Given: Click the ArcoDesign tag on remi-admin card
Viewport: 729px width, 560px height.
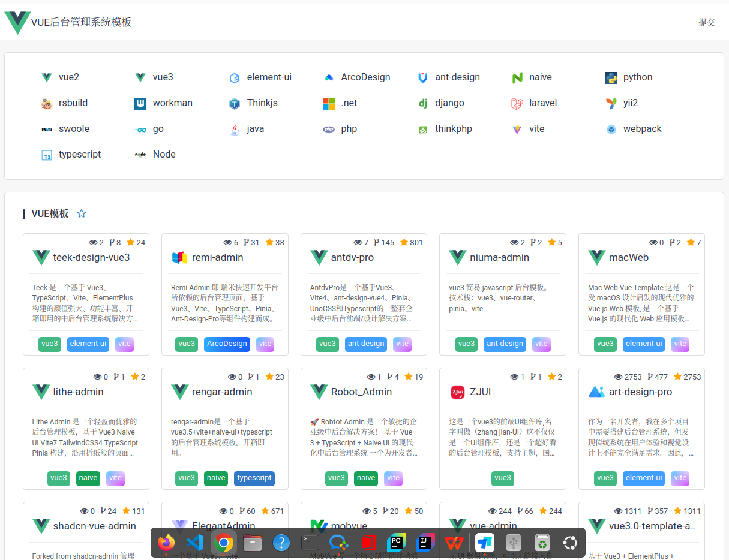Looking at the screenshot, I should (x=227, y=344).
